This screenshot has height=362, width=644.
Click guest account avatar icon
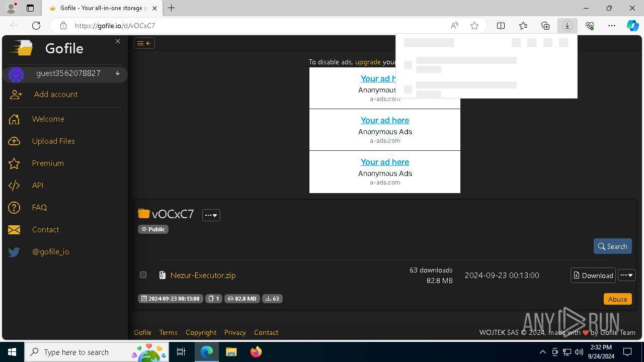point(16,74)
